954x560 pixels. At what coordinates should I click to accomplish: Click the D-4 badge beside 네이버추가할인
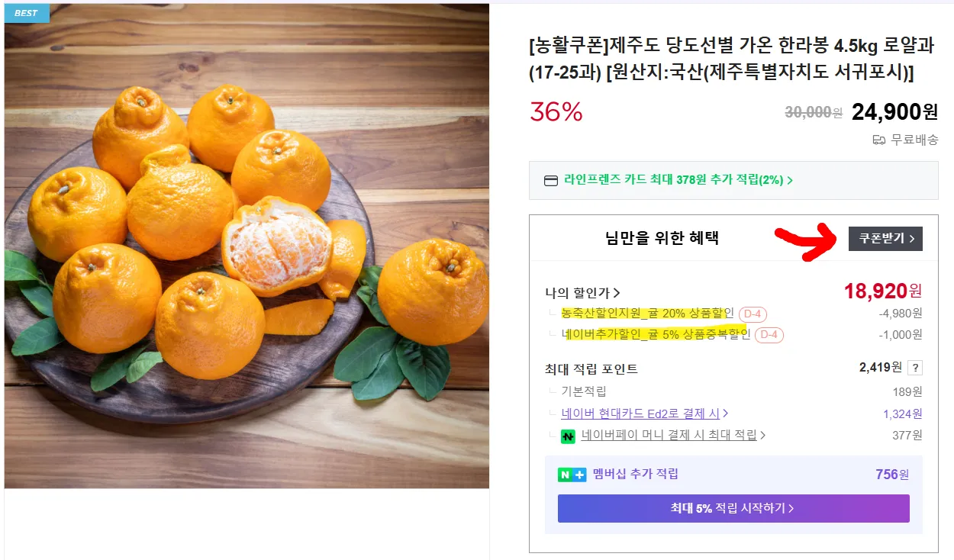tap(769, 335)
